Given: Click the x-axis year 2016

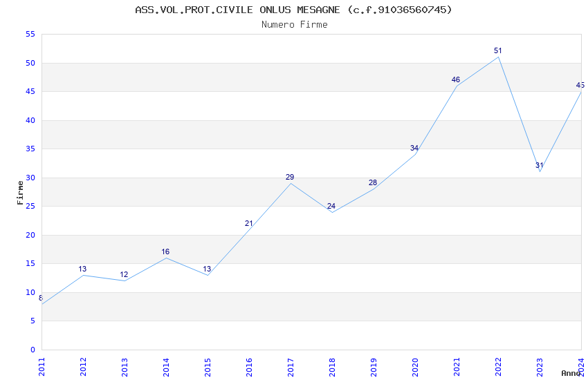Looking at the screenshot, I should click(249, 367).
